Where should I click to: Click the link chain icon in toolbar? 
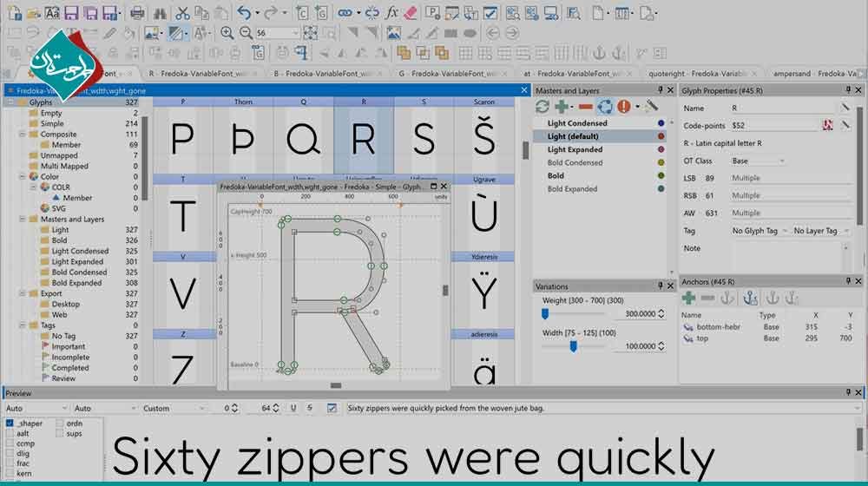pyautogui.click(x=345, y=13)
